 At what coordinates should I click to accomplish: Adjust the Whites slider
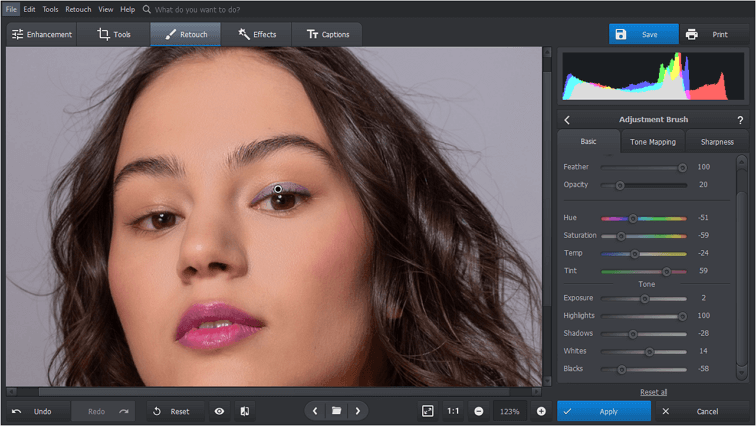pyautogui.click(x=644, y=352)
